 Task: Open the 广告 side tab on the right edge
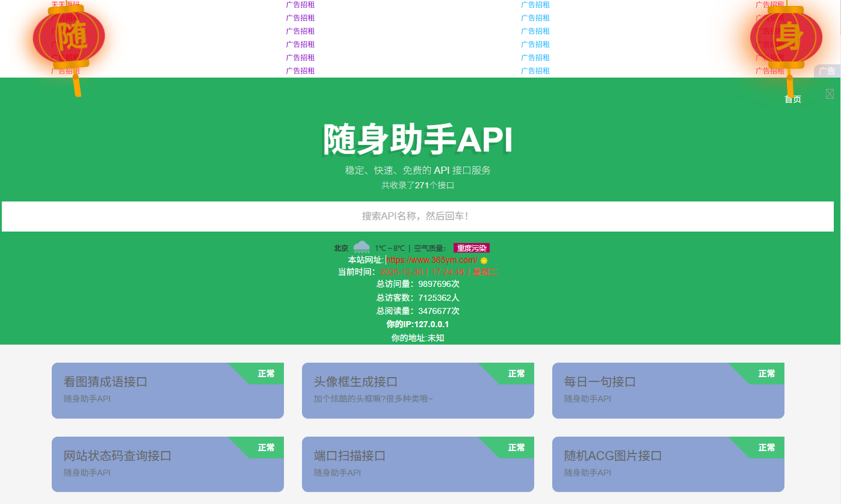(828, 71)
